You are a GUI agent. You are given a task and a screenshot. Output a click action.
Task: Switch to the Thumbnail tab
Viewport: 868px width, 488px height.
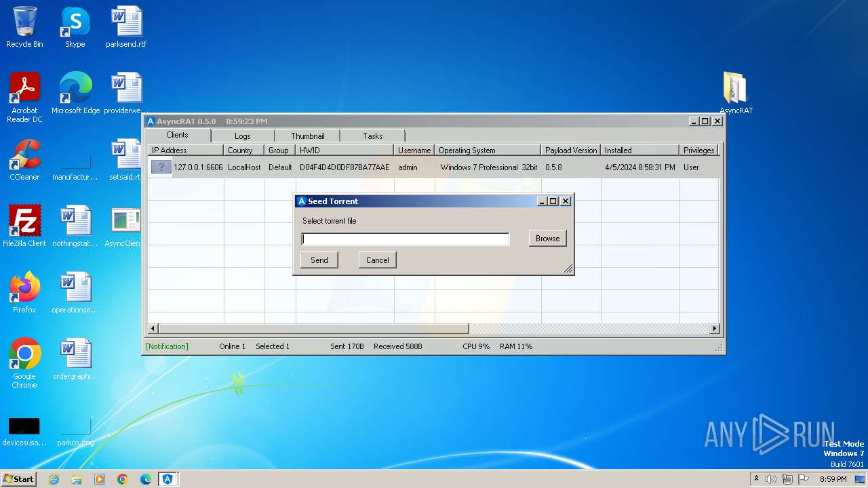click(x=308, y=136)
